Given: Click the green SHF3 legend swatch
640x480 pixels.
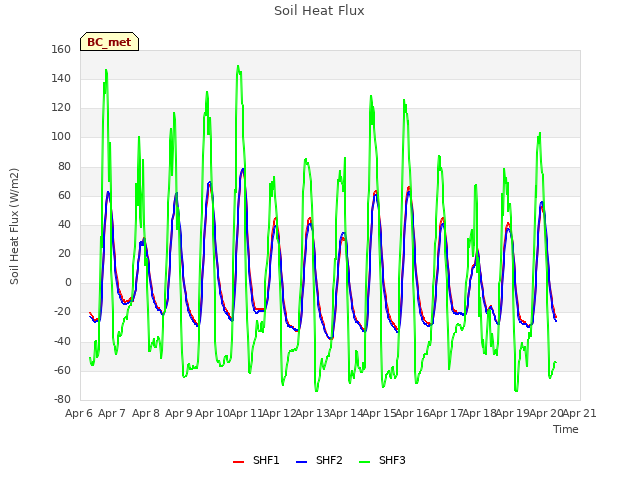Looking at the screenshot, I should [x=364, y=462].
